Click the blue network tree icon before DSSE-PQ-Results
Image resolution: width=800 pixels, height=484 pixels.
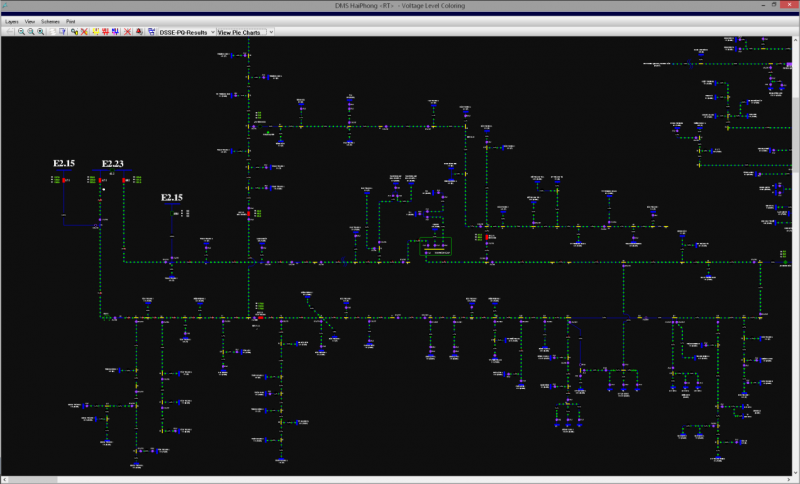[x=150, y=32]
